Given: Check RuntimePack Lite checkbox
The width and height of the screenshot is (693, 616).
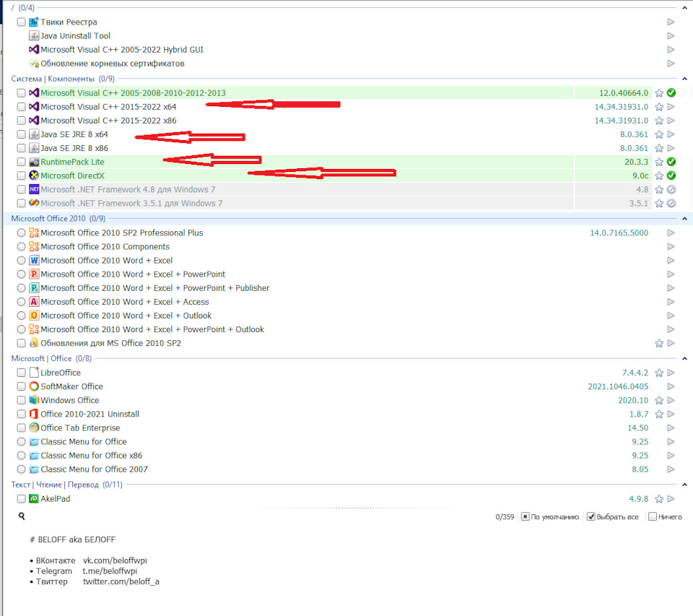Looking at the screenshot, I should 21,162.
